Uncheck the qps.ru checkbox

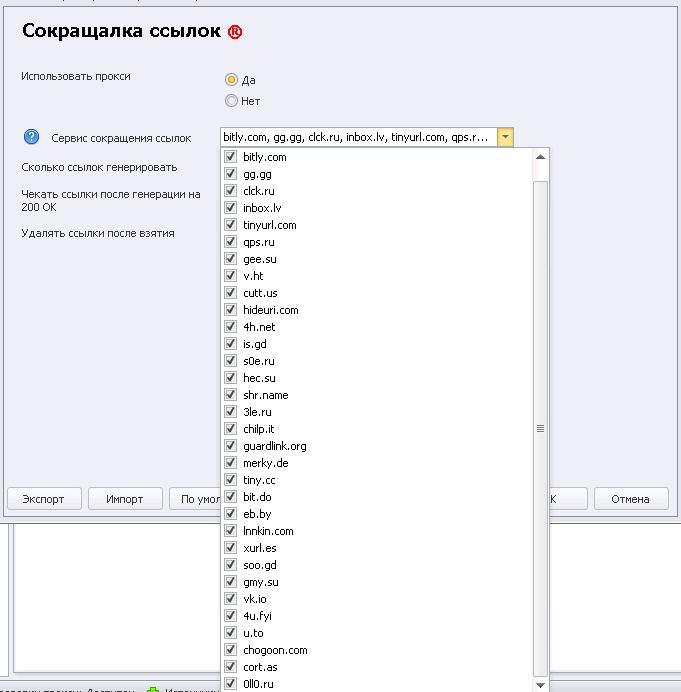(x=230, y=242)
